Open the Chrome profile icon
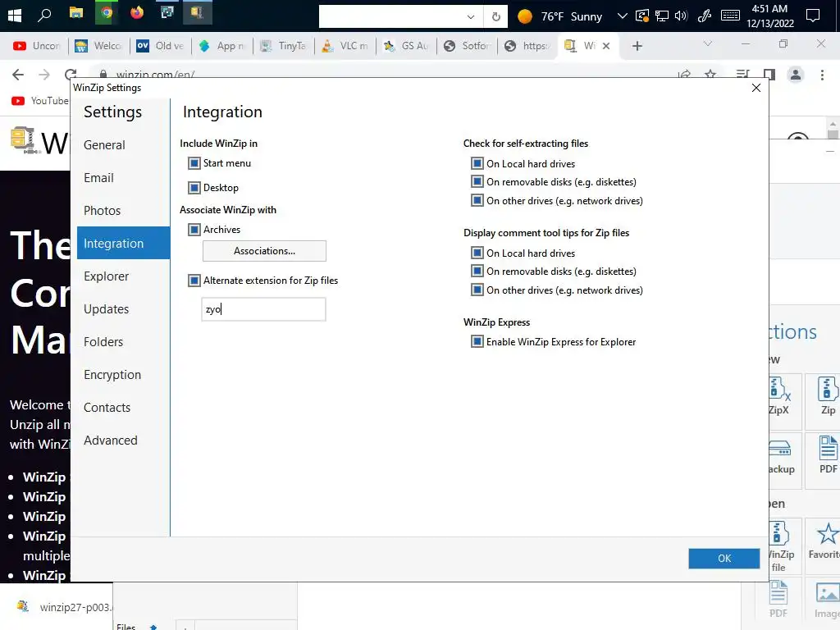The width and height of the screenshot is (840, 630). 796,75
